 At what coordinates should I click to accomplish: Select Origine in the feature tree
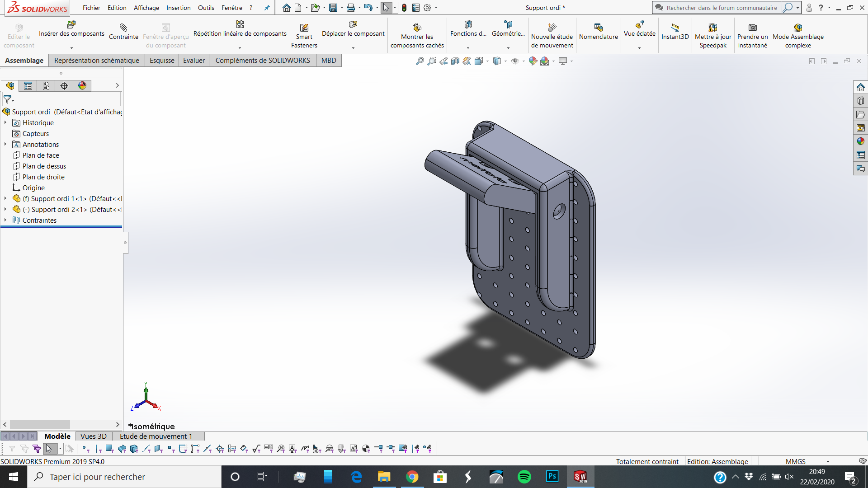(33, 188)
